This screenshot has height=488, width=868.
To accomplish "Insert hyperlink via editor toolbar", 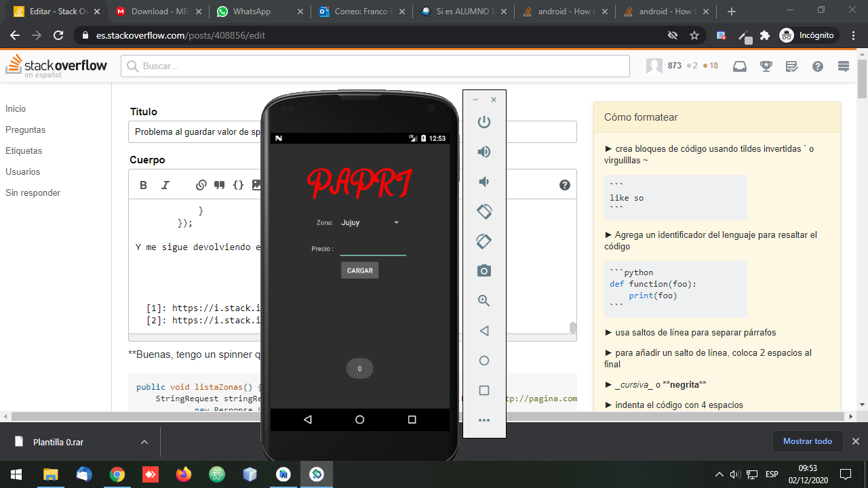I will pos(201,185).
